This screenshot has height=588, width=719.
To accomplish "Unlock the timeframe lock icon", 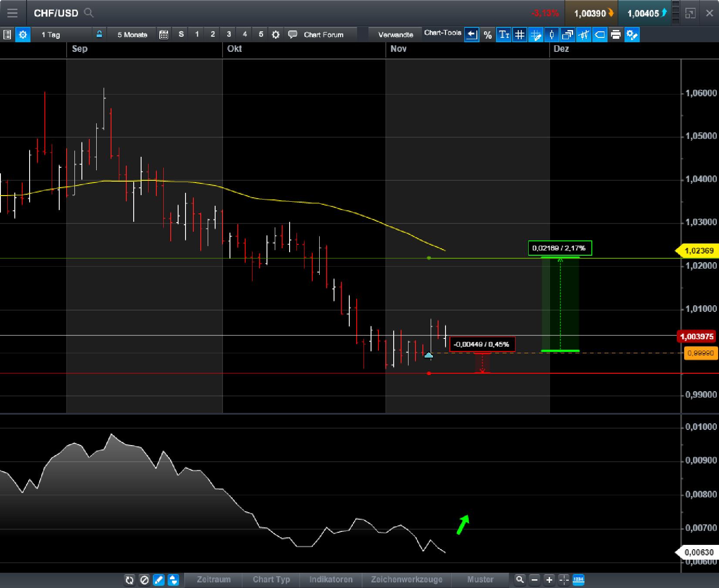I will (x=99, y=34).
